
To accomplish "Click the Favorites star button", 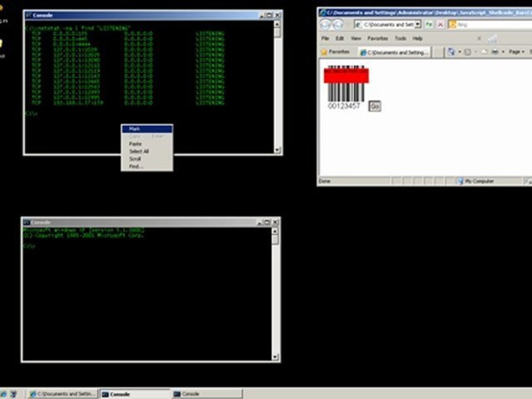I will (336, 52).
